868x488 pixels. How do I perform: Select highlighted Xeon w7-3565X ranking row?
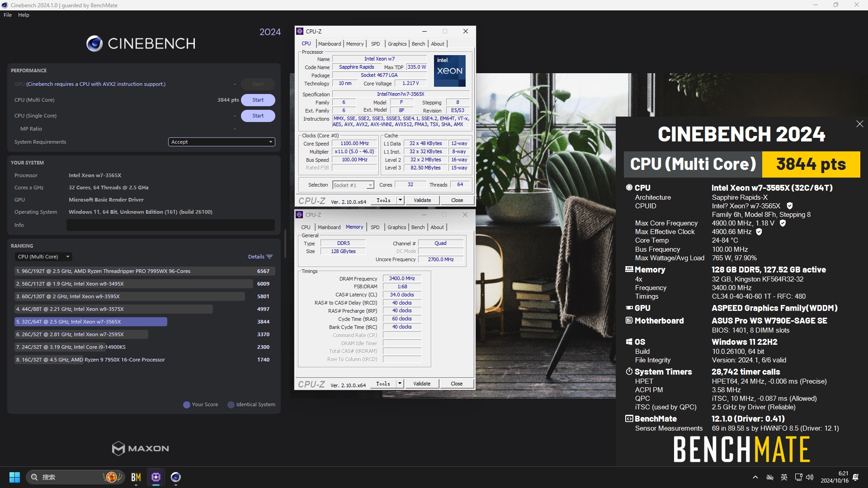144,322
